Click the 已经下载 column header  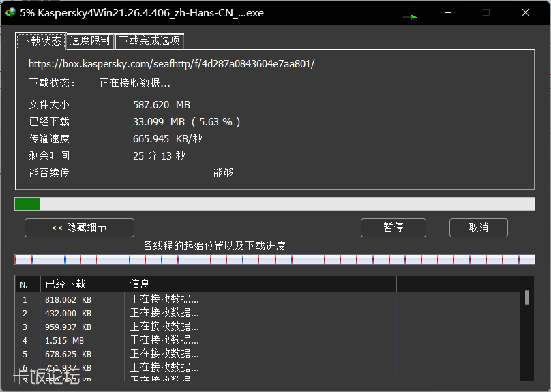pyautogui.click(x=83, y=284)
